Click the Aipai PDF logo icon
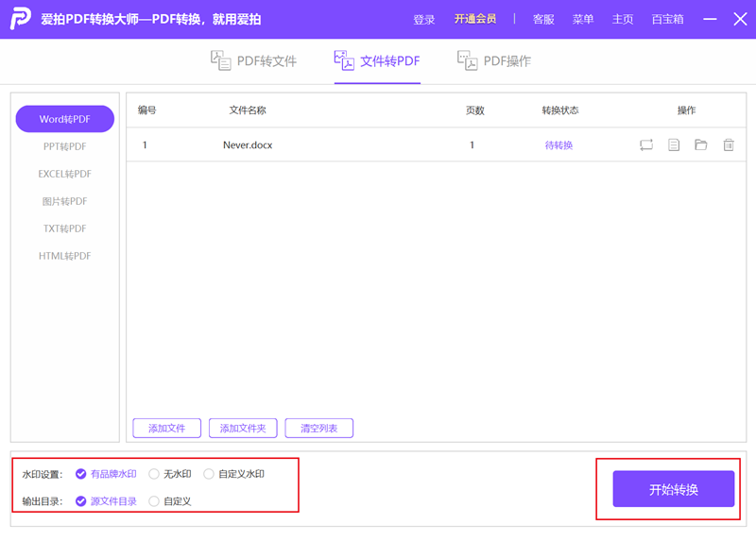The height and width of the screenshot is (541, 756). (x=21, y=19)
